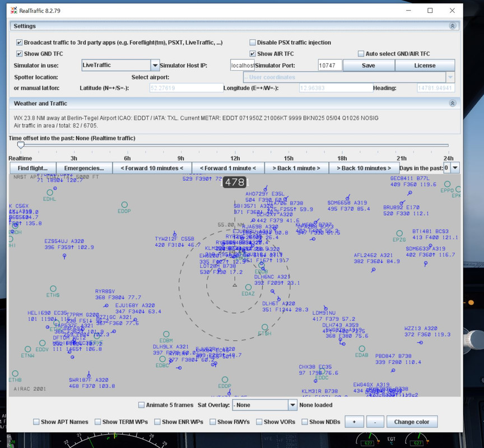Zoom in the map with plus button
Viewport: 484px width, 448px height.
tap(354, 422)
